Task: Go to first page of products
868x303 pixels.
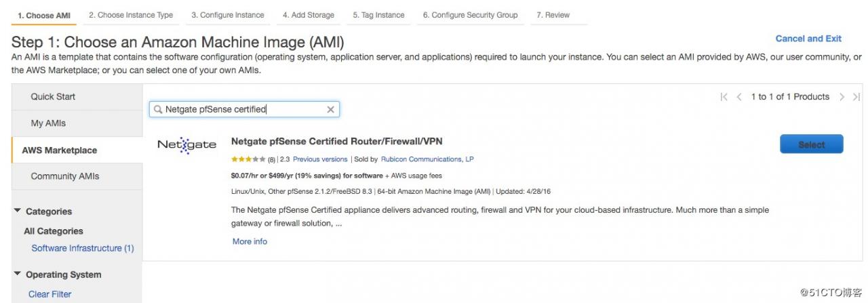Action: tap(724, 97)
